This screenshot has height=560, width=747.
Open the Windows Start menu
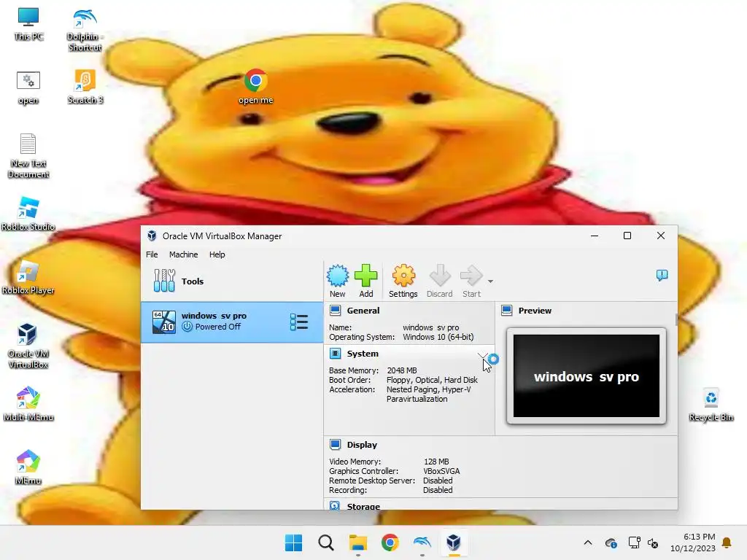(293, 542)
